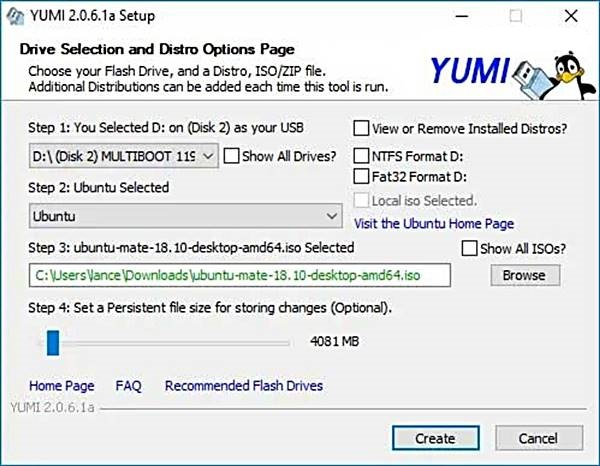Close the YUMI Setup window
The height and width of the screenshot is (466, 600).
click(571, 16)
